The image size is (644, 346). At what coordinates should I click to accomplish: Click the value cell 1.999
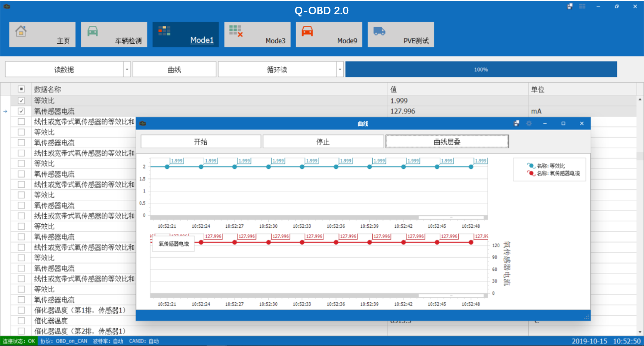(458, 101)
